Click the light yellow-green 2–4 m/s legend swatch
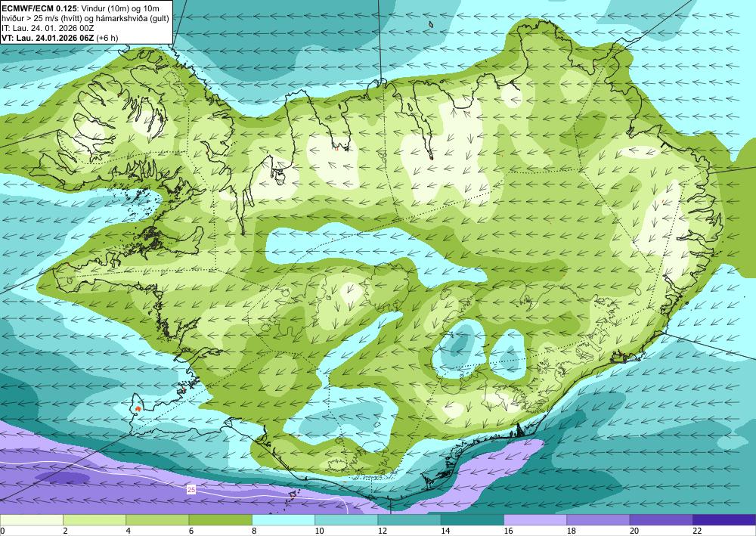Screen dimensions: 756x536 tap(94, 520)
